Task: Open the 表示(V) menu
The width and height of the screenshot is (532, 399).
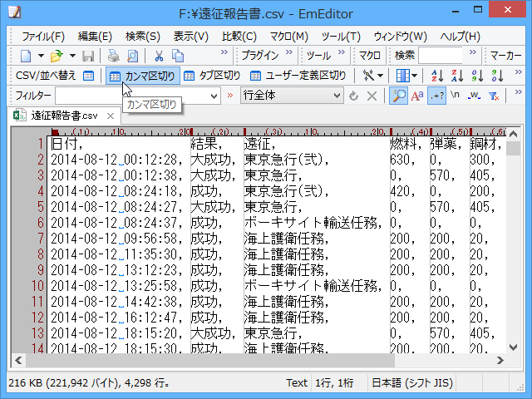Action: point(190,37)
